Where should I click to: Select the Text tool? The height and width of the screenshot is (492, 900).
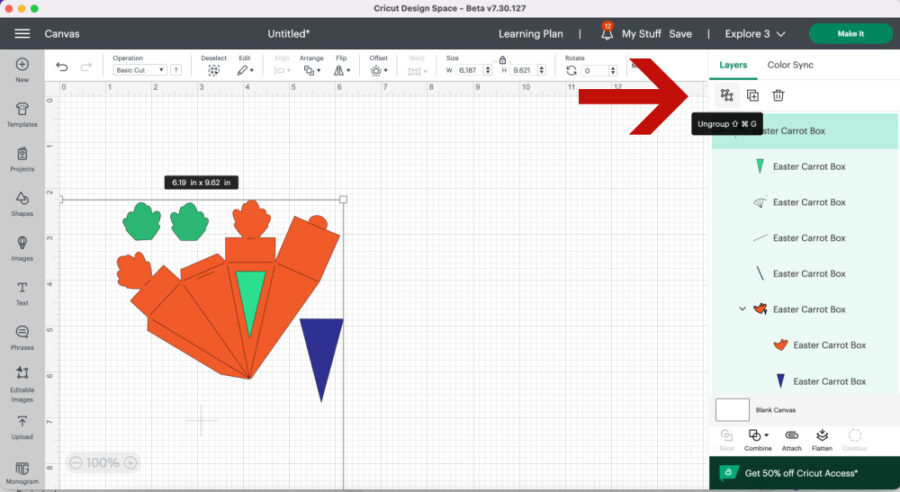(21, 292)
